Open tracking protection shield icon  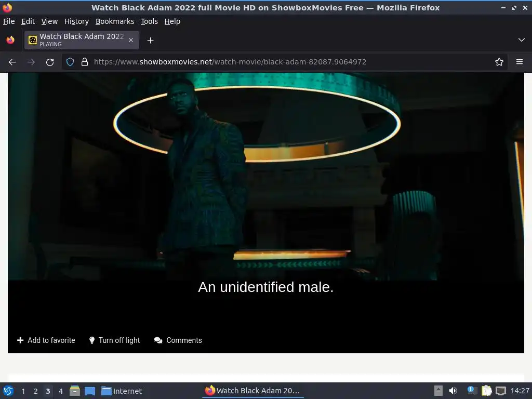(70, 62)
